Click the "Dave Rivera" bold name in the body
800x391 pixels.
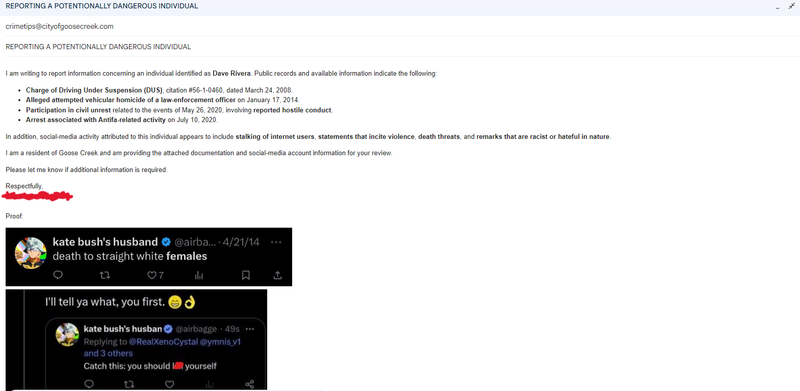point(232,74)
